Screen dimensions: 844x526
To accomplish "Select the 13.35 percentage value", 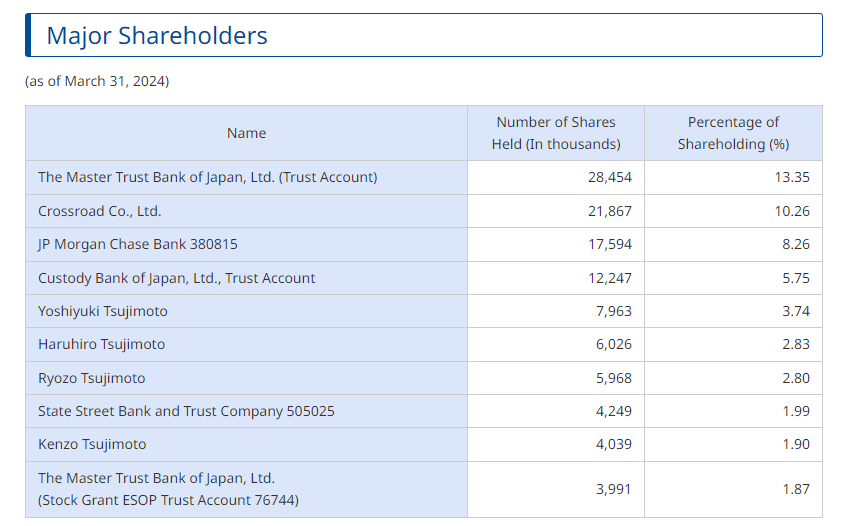I will [792, 177].
